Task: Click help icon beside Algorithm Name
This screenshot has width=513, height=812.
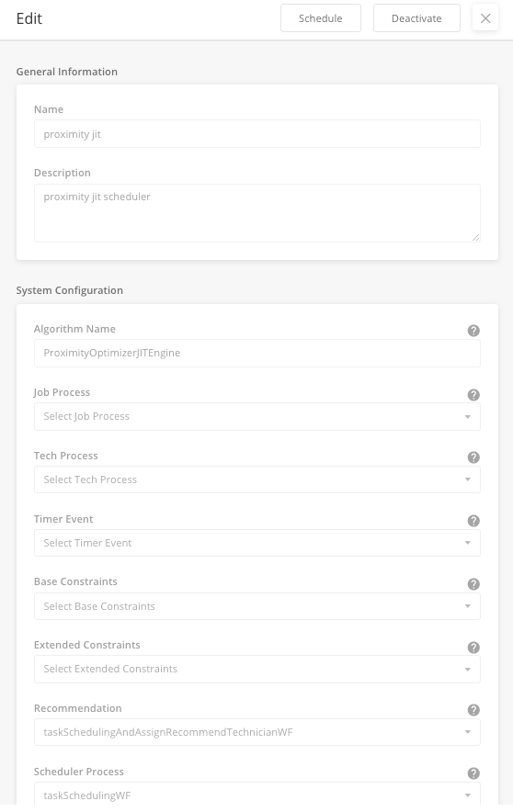Action: (473, 331)
